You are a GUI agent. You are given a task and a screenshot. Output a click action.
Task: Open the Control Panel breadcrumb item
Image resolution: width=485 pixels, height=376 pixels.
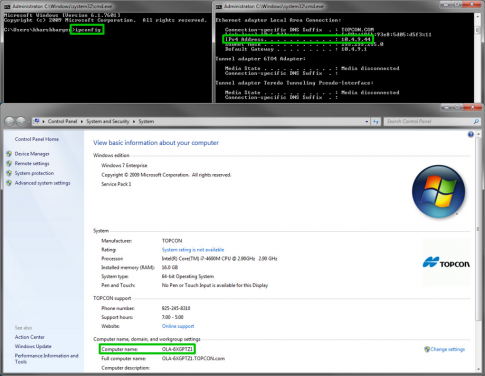point(62,121)
